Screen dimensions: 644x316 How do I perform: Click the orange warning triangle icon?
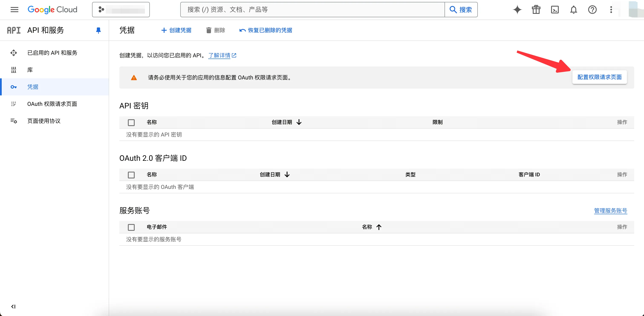click(134, 78)
